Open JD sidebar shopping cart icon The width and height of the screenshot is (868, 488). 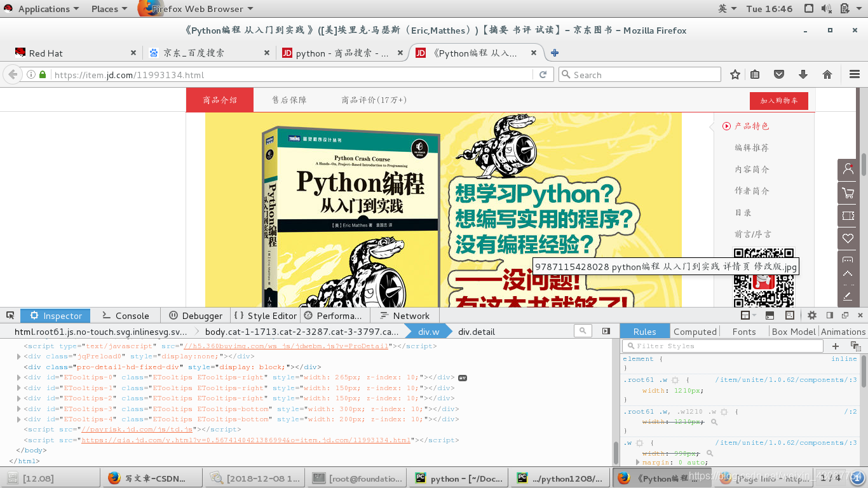(848, 193)
